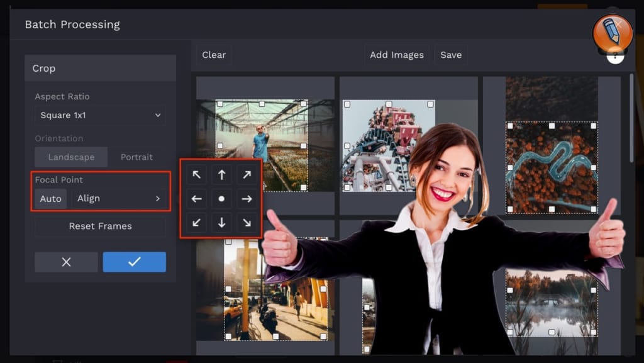Cancel crop with the X button
This screenshot has width=644, height=363.
tap(66, 262)
